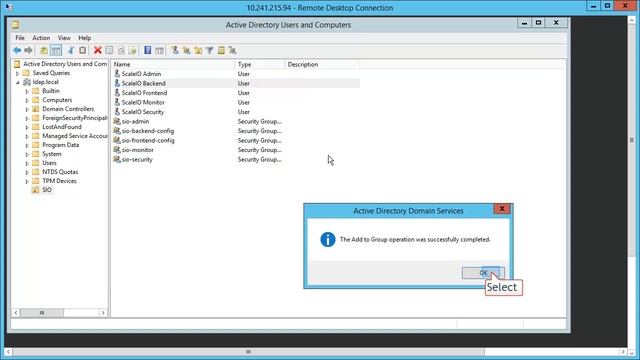This screenshot has height=360, width=640.
Task: Create a new user via toolbar icon
Action: click(x=175, y=50)
